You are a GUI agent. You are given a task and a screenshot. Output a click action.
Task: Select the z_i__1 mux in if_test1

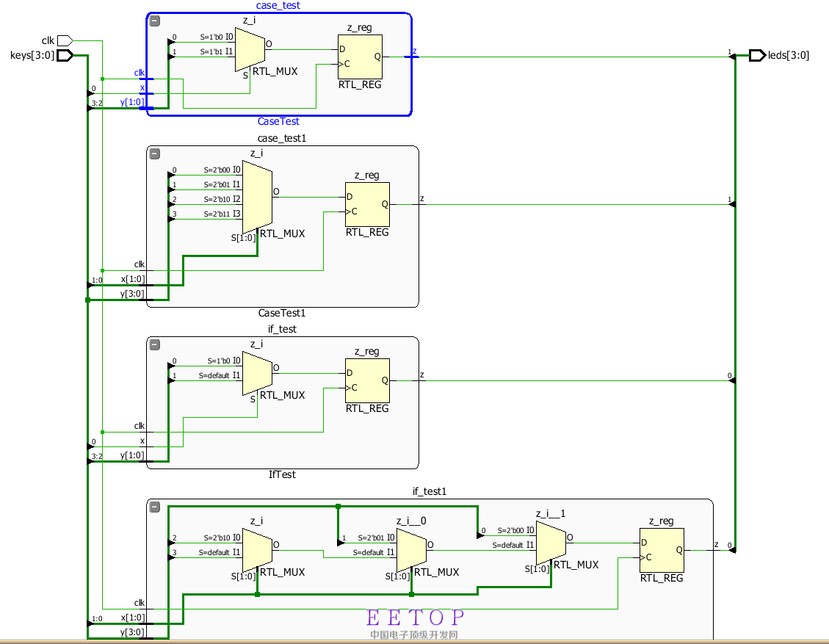(x=551, y=543)
